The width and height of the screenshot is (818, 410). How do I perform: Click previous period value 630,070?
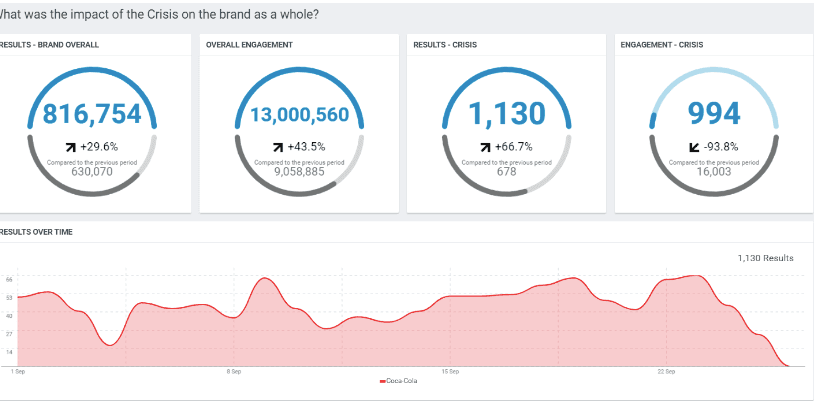pyautogui.click(x=92, y=171)
